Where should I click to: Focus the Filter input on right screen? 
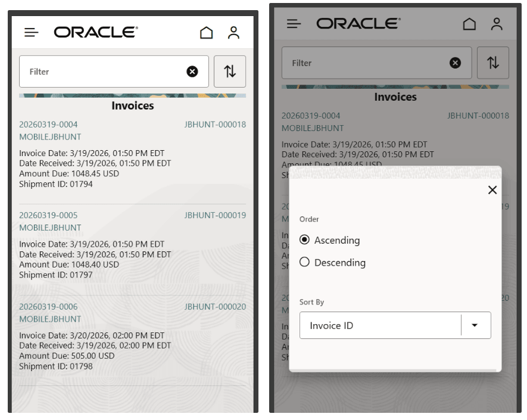pyautogui.click(x=376, y=63)
